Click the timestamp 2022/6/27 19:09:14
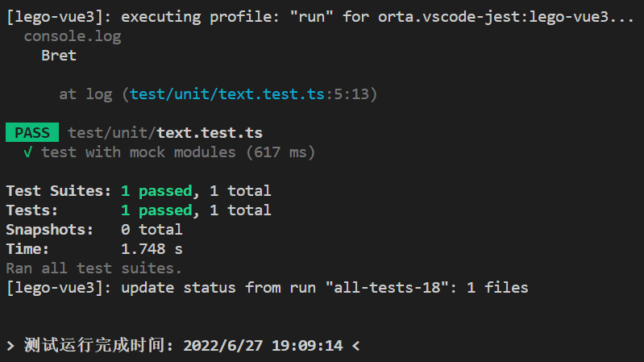The image size is (644, 362). [x=263, y=346]
